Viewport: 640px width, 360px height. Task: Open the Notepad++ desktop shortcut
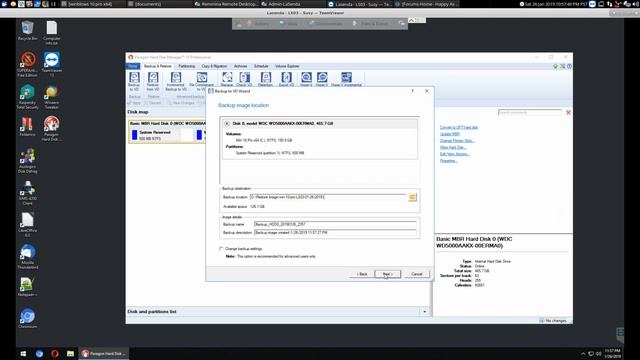tap(27, 287)
